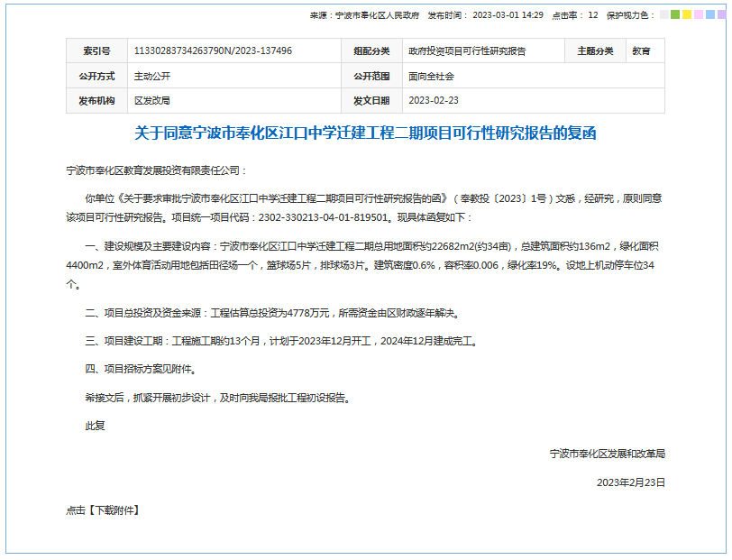Click the paragraph starting 二、项目总投资及资金来源

coord(274,313)
